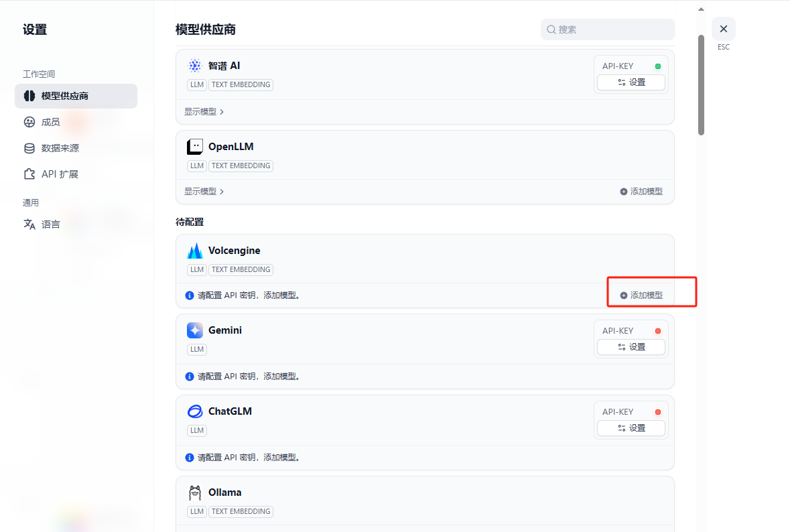Click TEXT EMBEDDING tag under OpenLLM
Screen dimensions: 790x532
241,165
